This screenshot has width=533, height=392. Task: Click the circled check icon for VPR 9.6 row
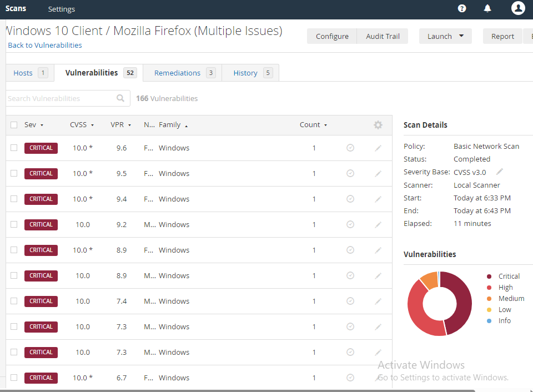tap(350, 148)
